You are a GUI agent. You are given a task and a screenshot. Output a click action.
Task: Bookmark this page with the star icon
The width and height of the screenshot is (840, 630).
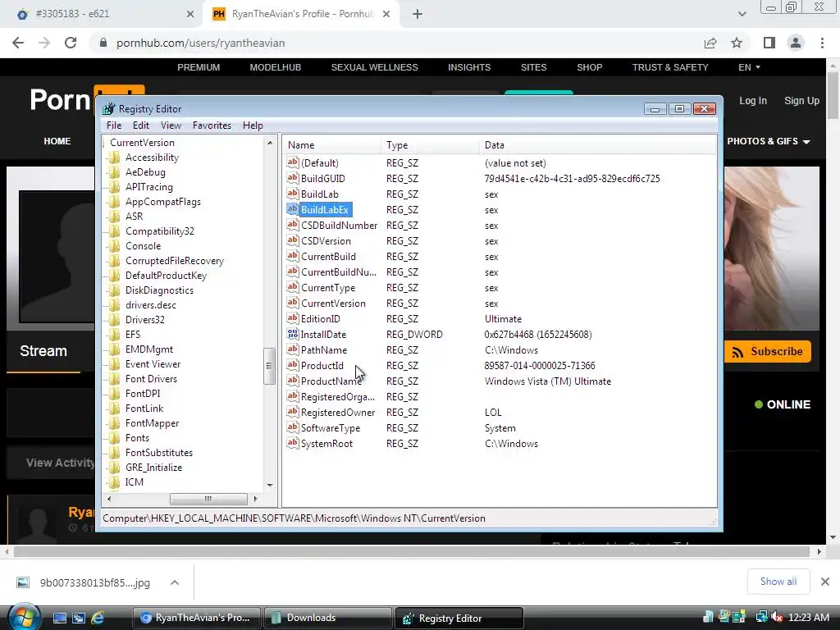coord(737,43)
